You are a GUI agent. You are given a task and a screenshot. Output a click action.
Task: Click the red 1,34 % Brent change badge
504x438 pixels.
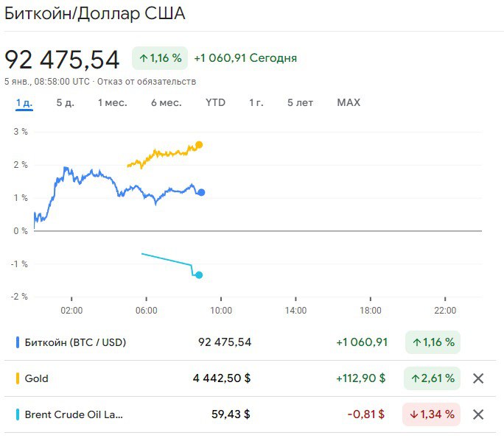pos(432,414)
